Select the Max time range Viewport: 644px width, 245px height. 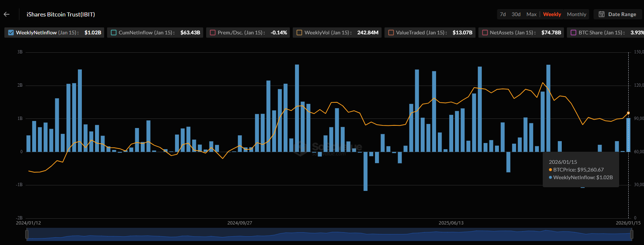pos(531,14)
